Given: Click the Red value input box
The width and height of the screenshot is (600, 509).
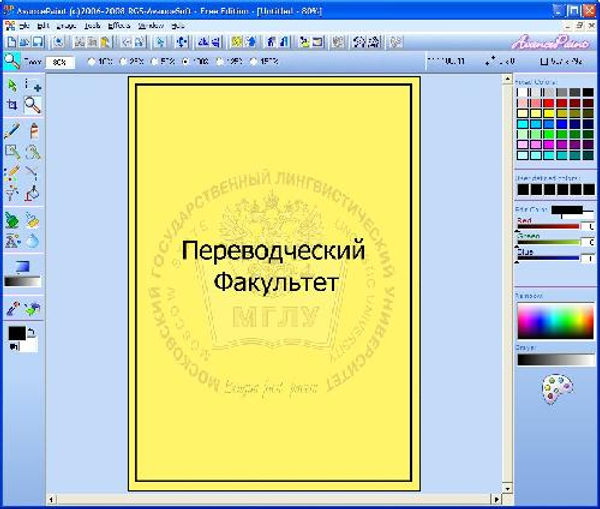Looking at the screenshot, I should click(589, 227).
